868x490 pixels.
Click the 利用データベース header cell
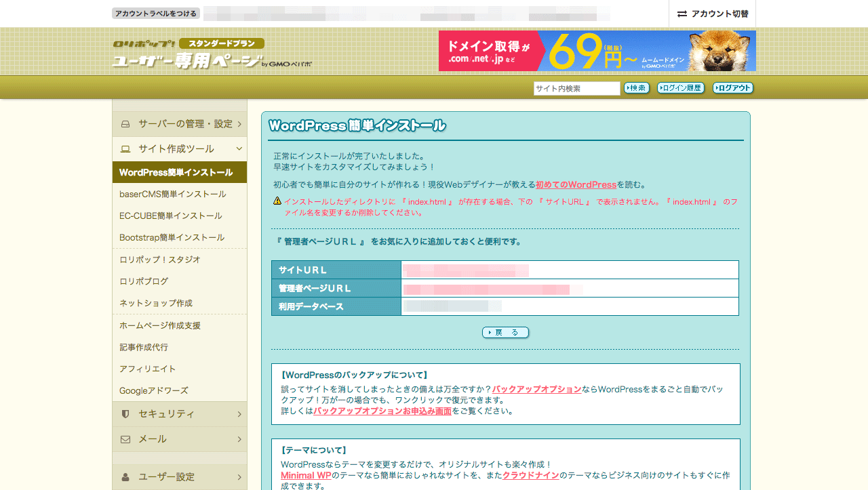click(336, 306)
